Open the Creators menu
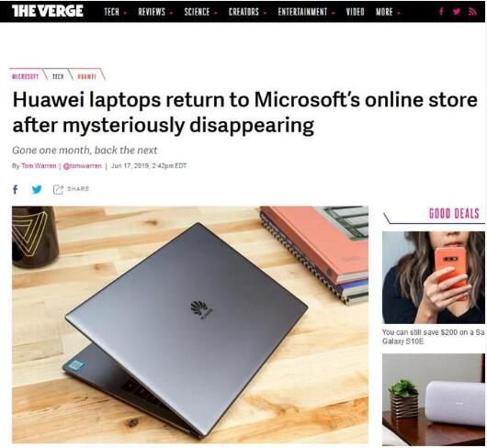 [247, 12]
